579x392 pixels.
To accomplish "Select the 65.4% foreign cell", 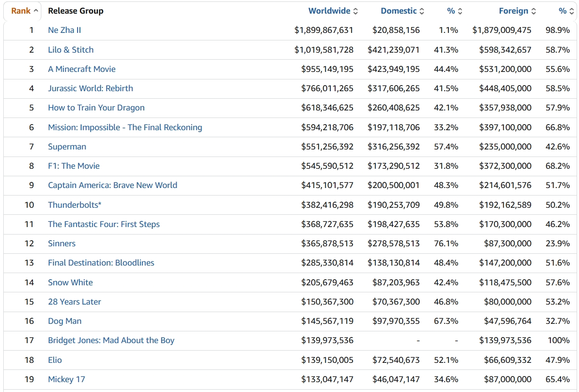I will point(558,379).
